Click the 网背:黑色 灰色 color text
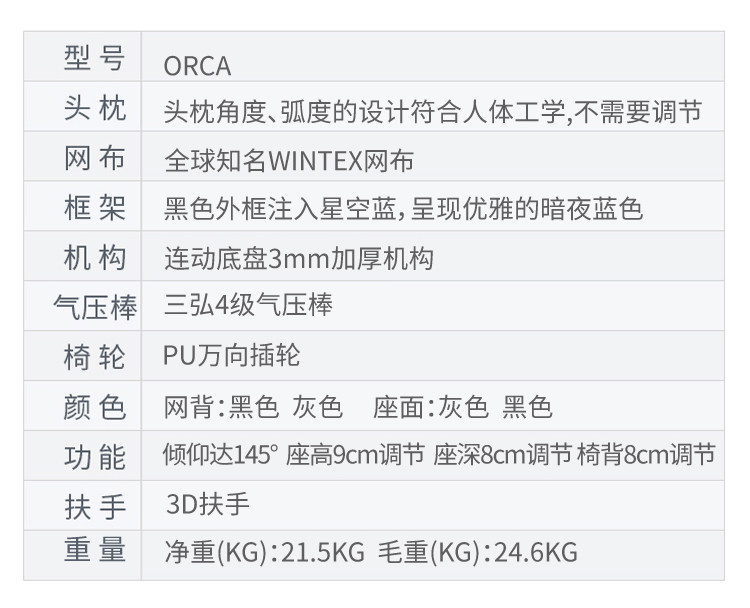Viewport: 750px width, 608px height. 253,407
